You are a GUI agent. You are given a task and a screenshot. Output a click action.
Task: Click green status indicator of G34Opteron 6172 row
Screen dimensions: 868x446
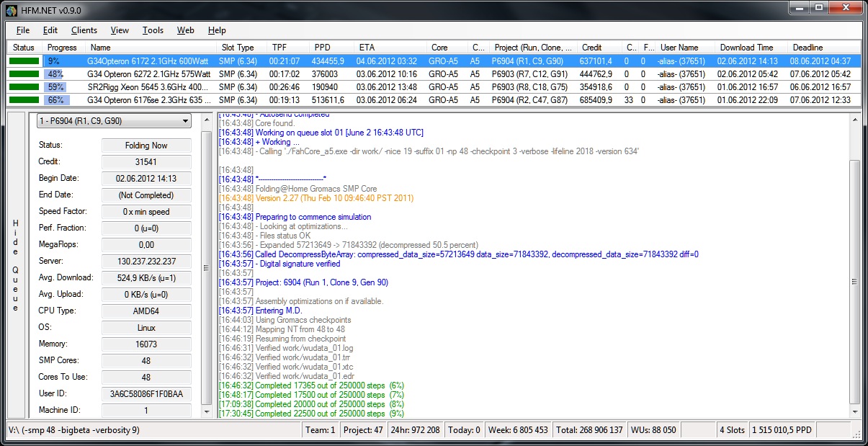[x=24, y=61]
